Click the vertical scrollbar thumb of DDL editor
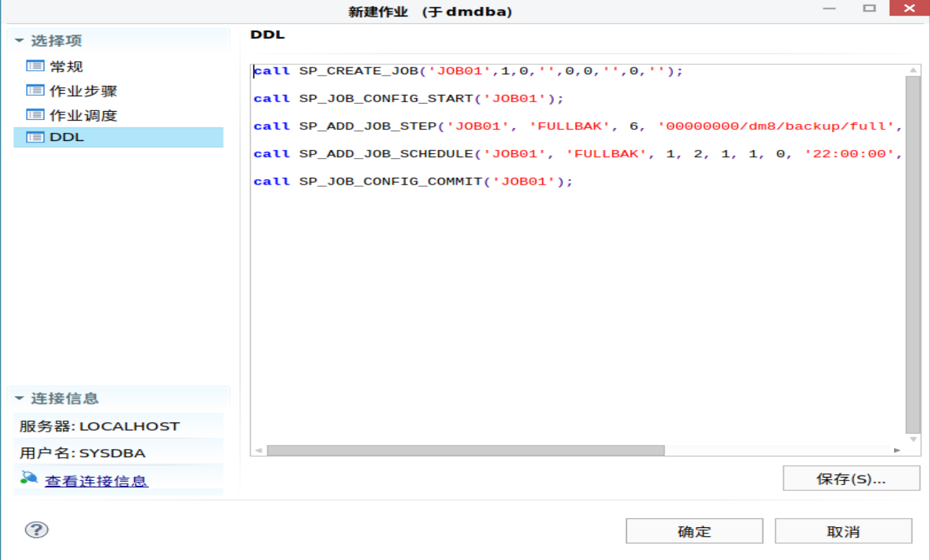Screen dimensions: 930x560 pyautogui.click(x=913, y=255)
